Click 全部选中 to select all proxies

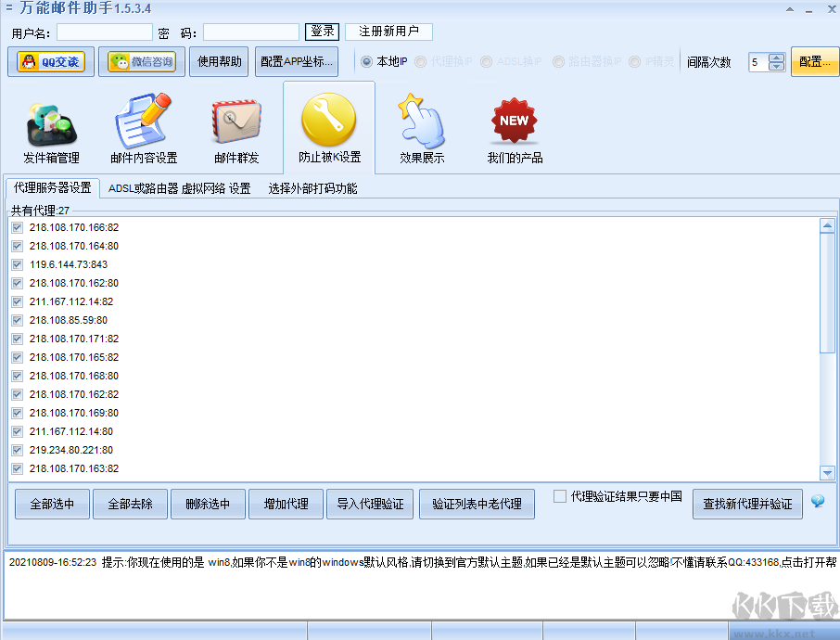tap(51, 504)
